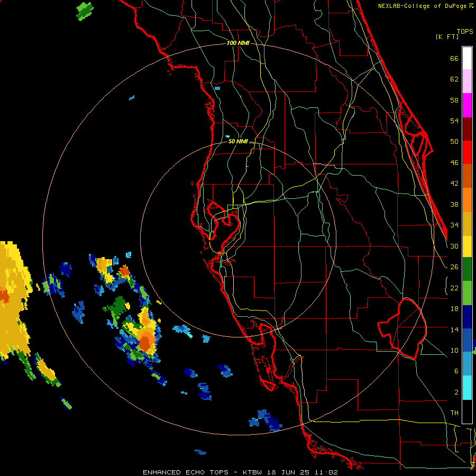This screenshot has width=476, height=476.
Task: Click the green echo blob in the top-left corner
Action: 85,11
